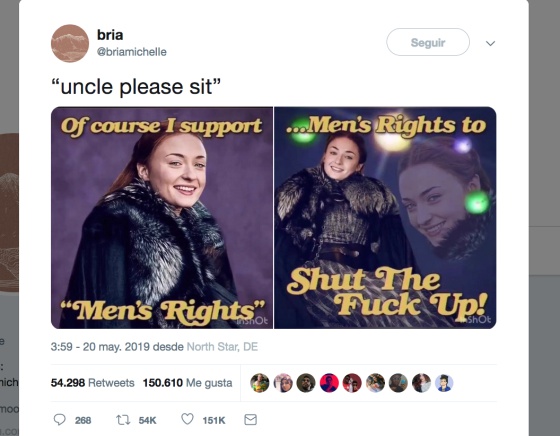Open the right "Men's Rights to" image
Screen dimensions: 560x436
click(385, 217)
